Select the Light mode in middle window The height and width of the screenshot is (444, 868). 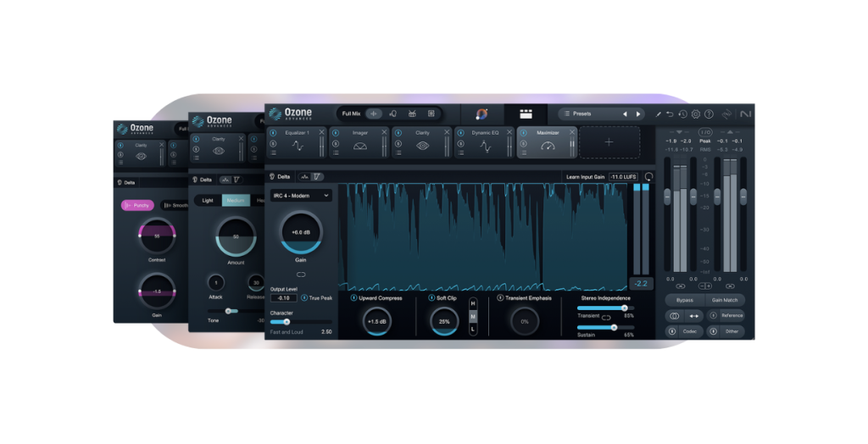tap(208, 201)
